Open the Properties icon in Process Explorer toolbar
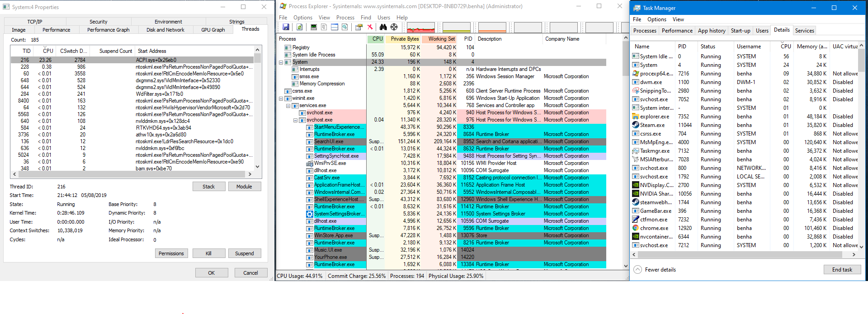 tap(359, 27)
